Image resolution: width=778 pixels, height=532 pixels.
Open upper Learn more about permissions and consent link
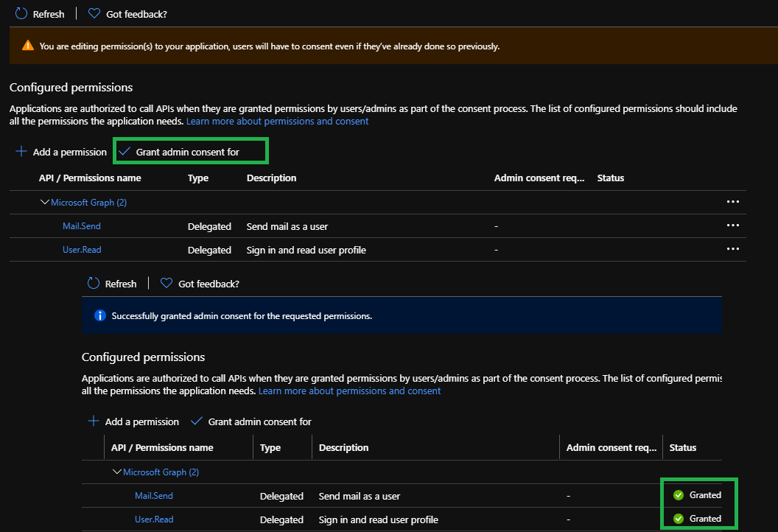(x=277, y=121)
